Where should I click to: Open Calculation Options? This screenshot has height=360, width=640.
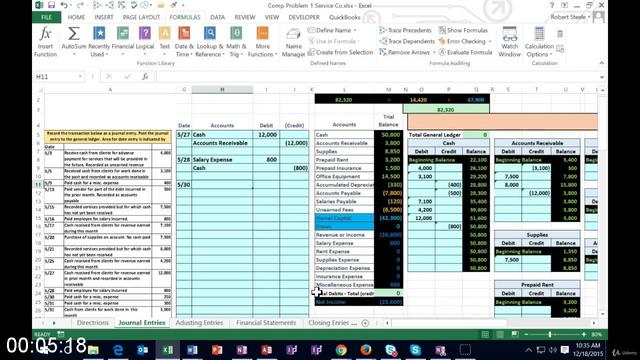pyautogui.click(x=539, y=42)
